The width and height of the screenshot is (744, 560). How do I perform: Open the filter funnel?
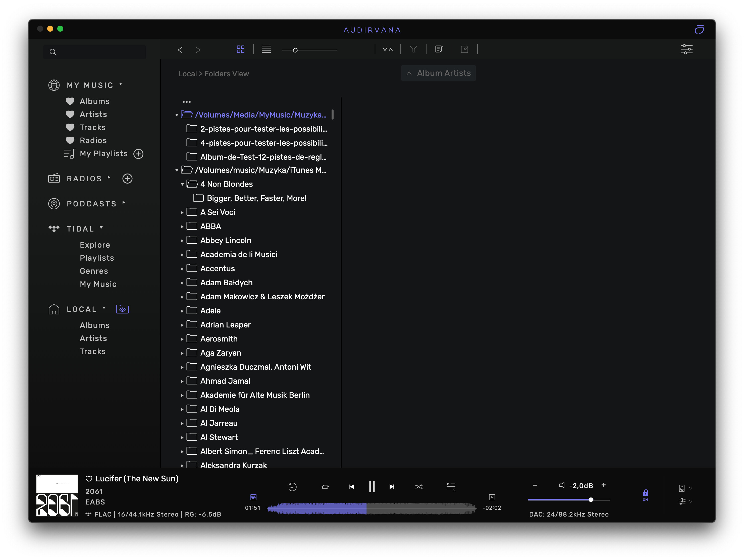coord(413,49)
